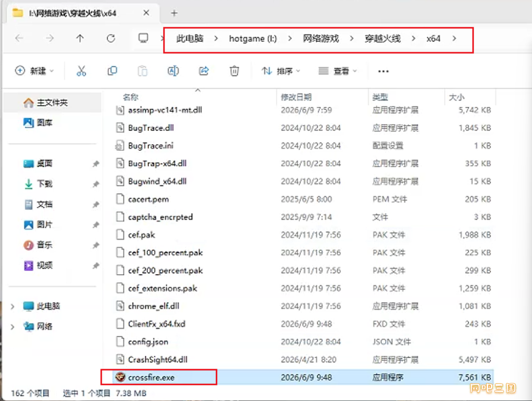Select file BugTrace.dll
Screen dimensions: 532x401
(151, 128)
